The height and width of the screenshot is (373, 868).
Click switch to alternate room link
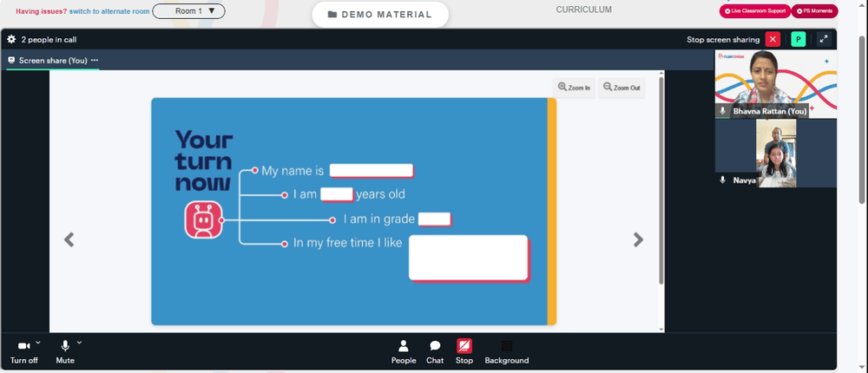coord(109,11)
